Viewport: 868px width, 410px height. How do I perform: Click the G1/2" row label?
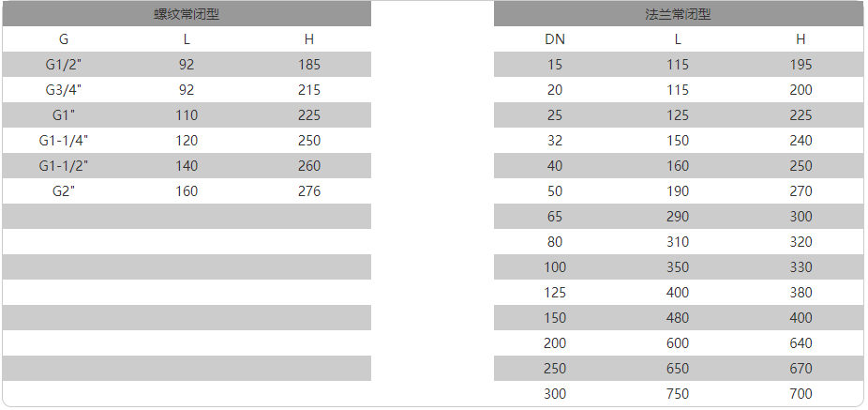[x=64, y=65]
